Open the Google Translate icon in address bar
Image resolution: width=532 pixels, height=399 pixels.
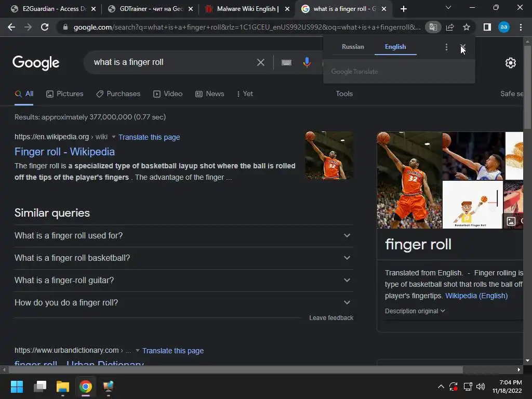click(433, 27)
